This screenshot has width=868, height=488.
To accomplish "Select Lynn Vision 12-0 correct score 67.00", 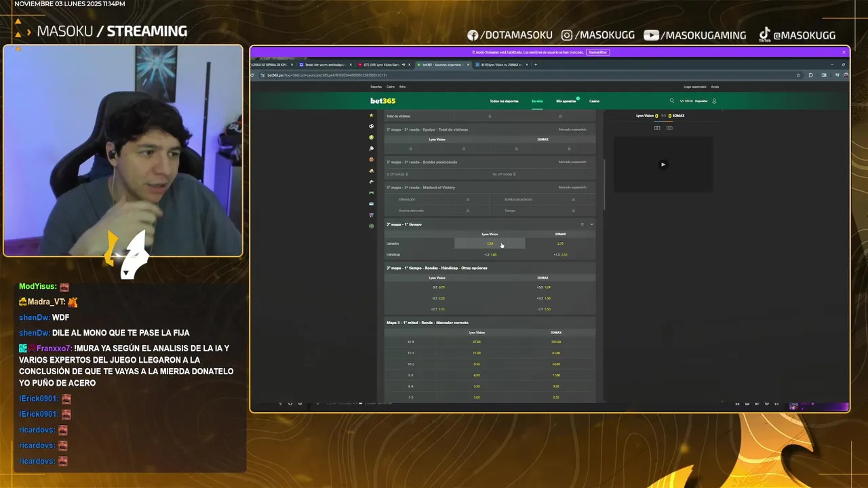I will (477, 342).
